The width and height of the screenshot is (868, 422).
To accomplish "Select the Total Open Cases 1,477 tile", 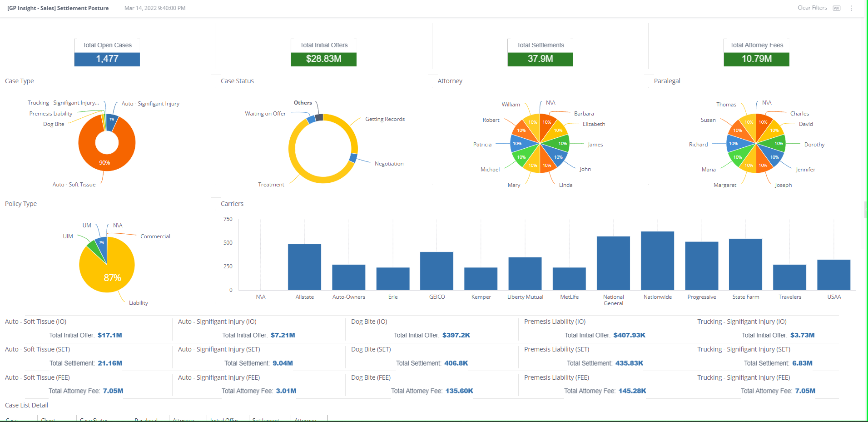I will pos(107,53).
